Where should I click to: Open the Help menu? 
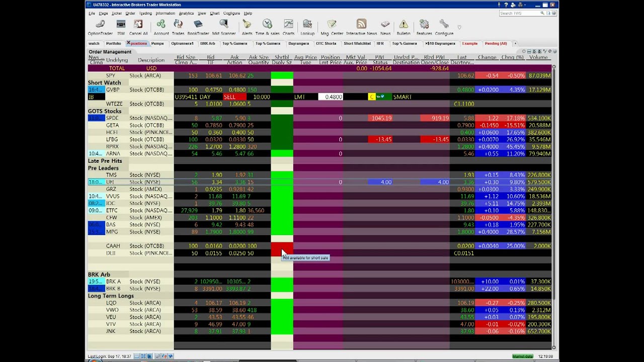(248, 13)
